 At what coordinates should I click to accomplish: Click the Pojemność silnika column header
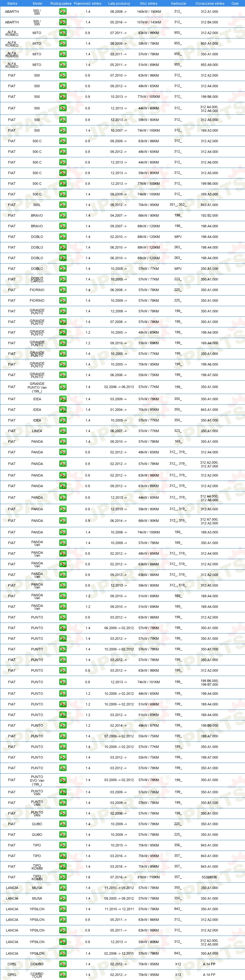88,3
